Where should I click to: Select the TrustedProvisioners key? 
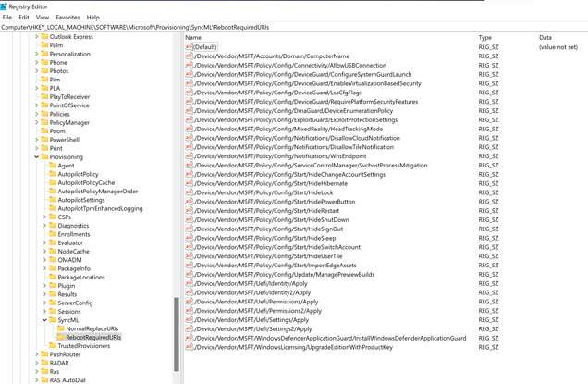coord(84,346)
